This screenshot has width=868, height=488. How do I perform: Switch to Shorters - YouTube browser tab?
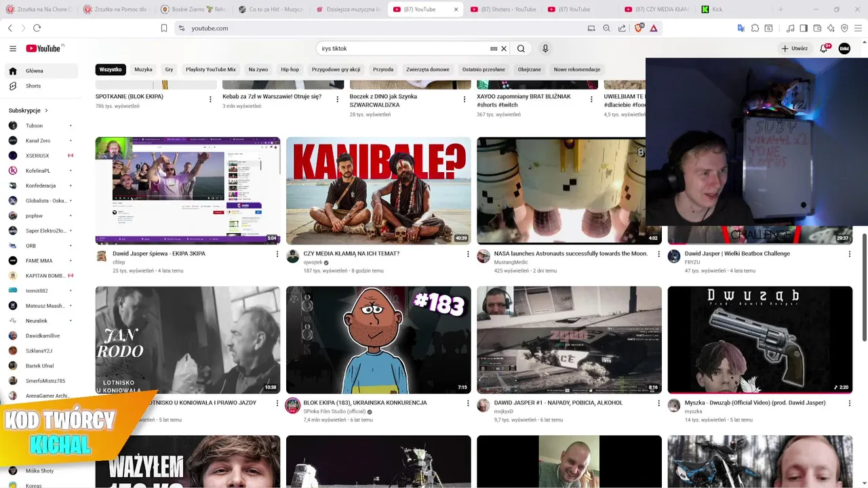coord(504,9)
